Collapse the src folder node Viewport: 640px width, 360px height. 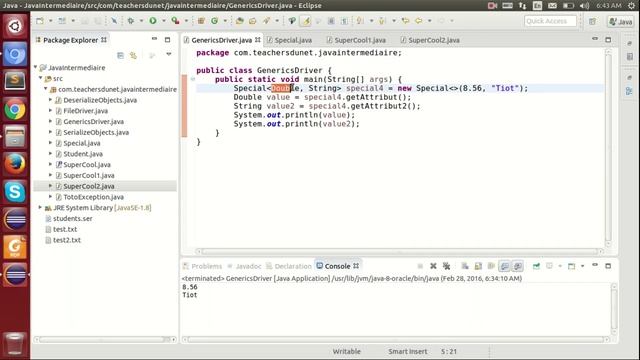[40, 78]
